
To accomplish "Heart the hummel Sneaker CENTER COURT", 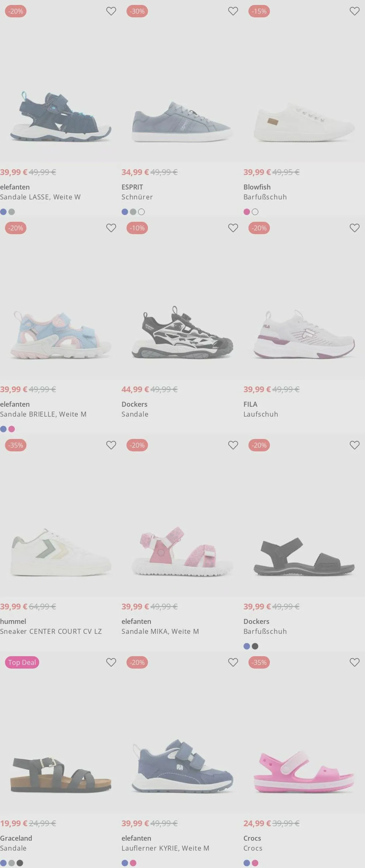I will [111, 445].
